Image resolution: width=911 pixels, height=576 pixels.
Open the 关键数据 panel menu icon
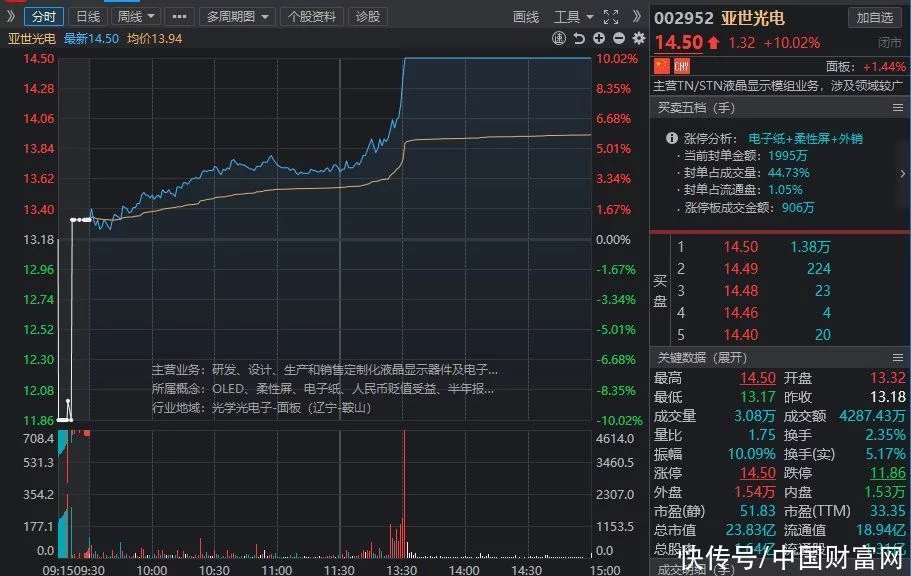[x=896, y=357]
